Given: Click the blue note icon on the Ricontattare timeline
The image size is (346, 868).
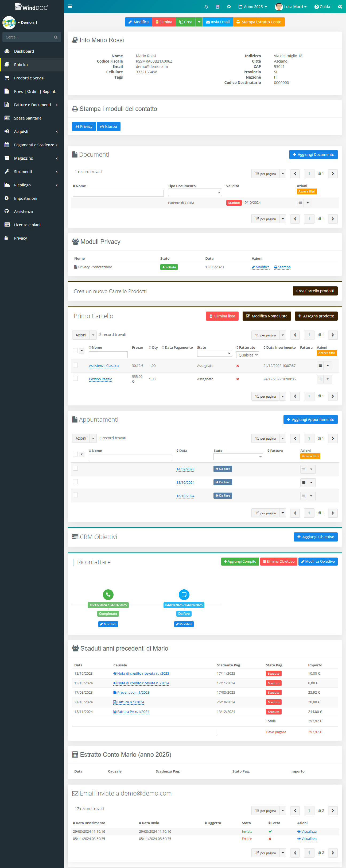Looking at the screenshot, I should click(x=184, y=595).
